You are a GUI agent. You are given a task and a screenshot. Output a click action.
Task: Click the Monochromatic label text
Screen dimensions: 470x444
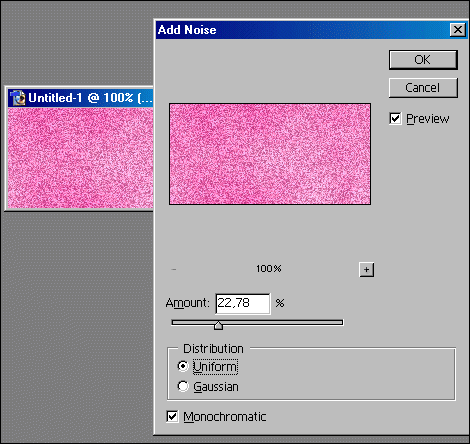[225, 417]
